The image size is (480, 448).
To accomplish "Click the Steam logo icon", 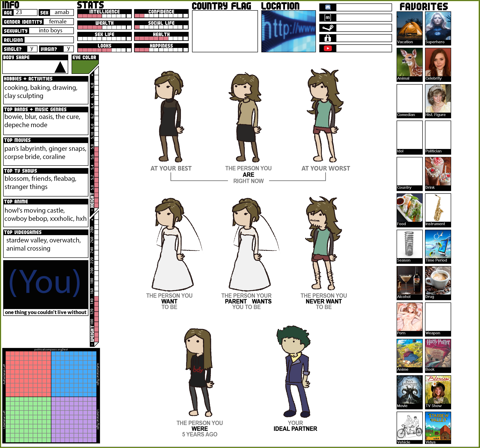I will [328, 28].
